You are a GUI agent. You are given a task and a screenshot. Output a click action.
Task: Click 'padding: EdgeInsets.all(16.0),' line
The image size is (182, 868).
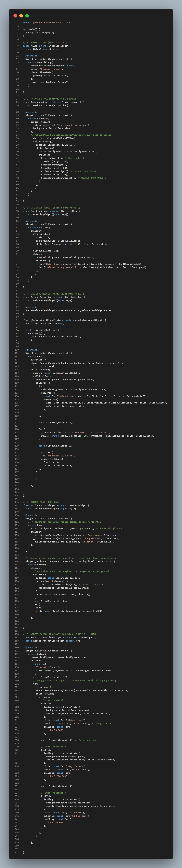coord(55,145)
